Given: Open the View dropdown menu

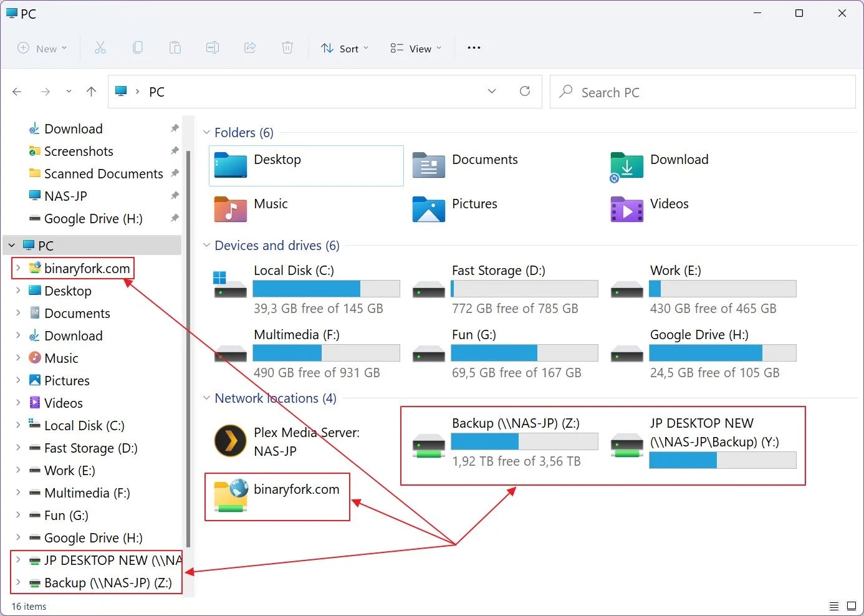Looking at the screenshot, I should [416, 48].
